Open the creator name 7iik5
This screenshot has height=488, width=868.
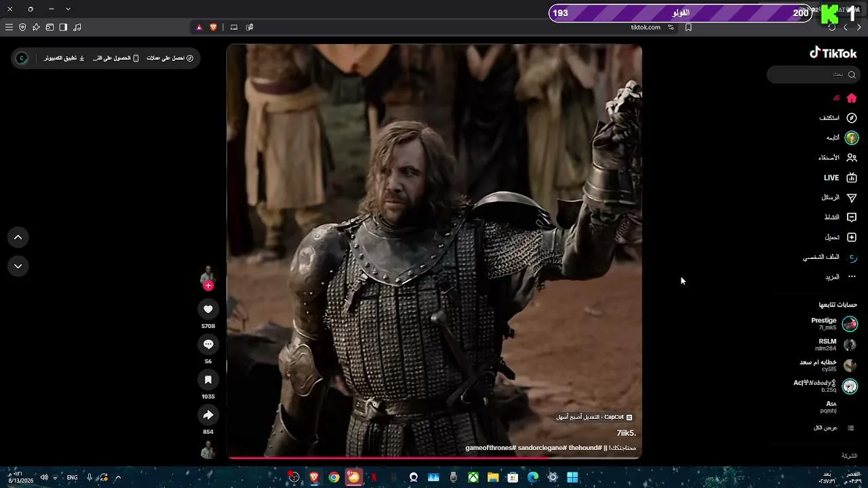pyautogui.click(x=626, y=433)
